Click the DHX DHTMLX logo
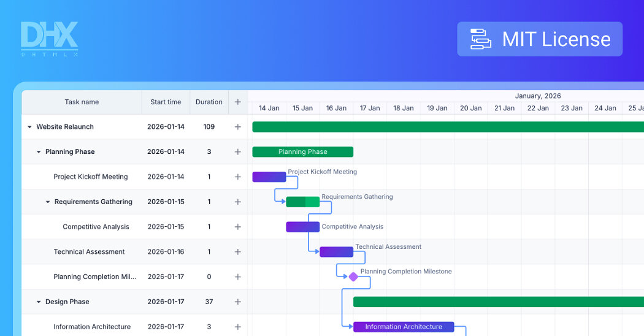This screenshot has width=644, height=336. (x=49, y=39)
